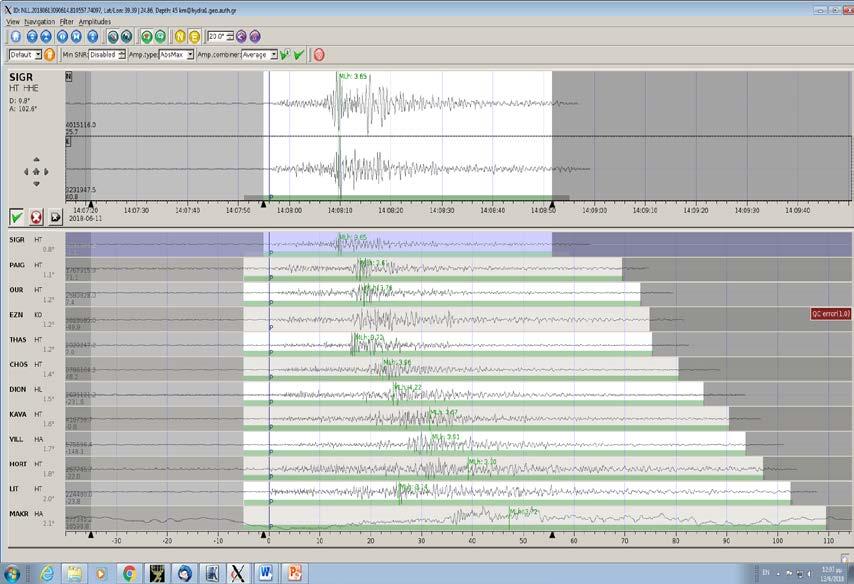Image resolution: width=854 pixels, height=584 pixels.
Task: Click the arrow button next to red reject button
Action: pyautogui.click(x=56, y=217)
